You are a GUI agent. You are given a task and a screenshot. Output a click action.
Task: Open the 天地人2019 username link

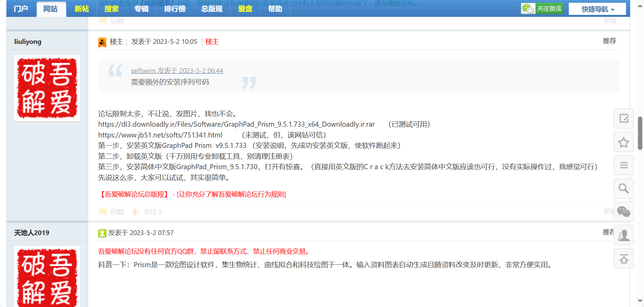point(32,233)
